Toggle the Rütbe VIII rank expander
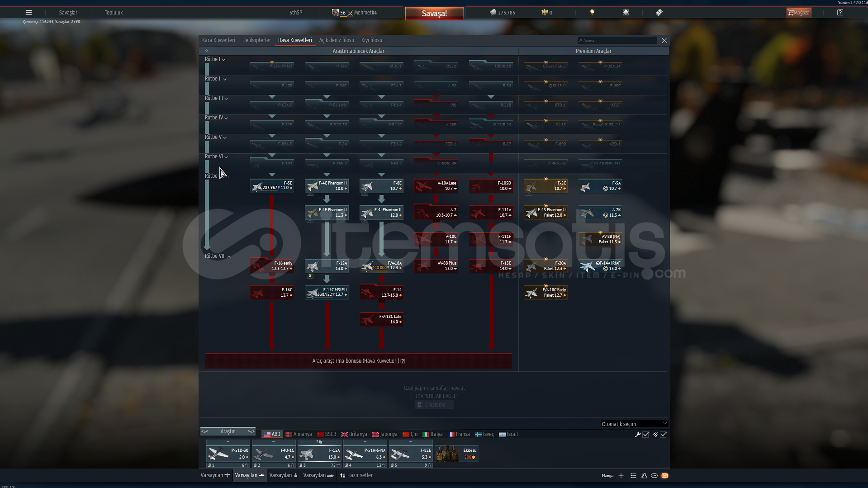This screenshot has height=488, width=868. tap(218, 256)
